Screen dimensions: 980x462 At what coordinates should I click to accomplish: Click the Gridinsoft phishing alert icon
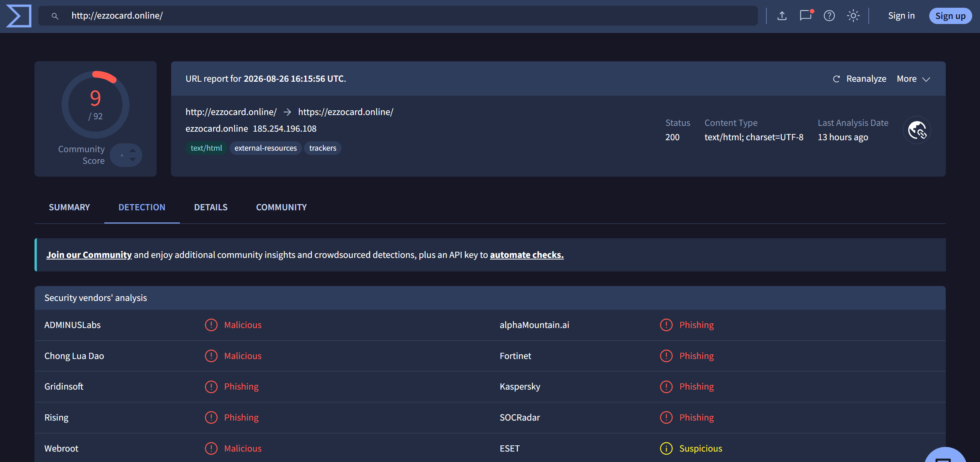(211, 386)
